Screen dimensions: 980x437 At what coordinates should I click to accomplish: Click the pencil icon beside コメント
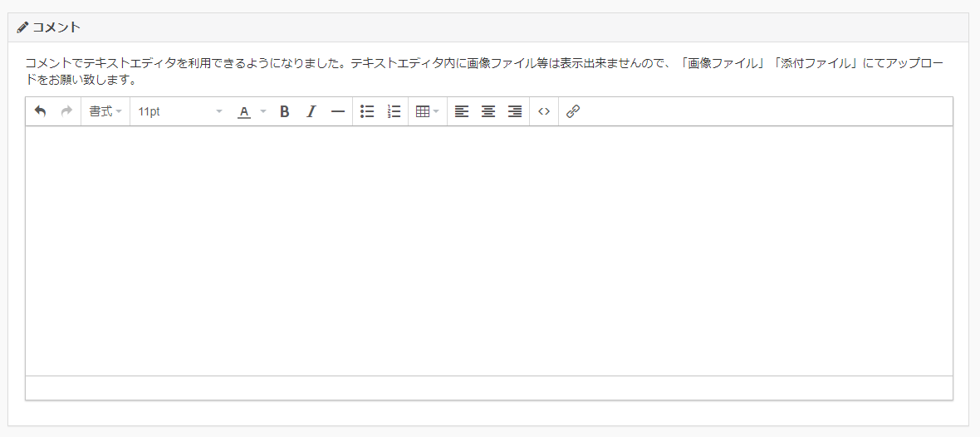pos(22,27)
